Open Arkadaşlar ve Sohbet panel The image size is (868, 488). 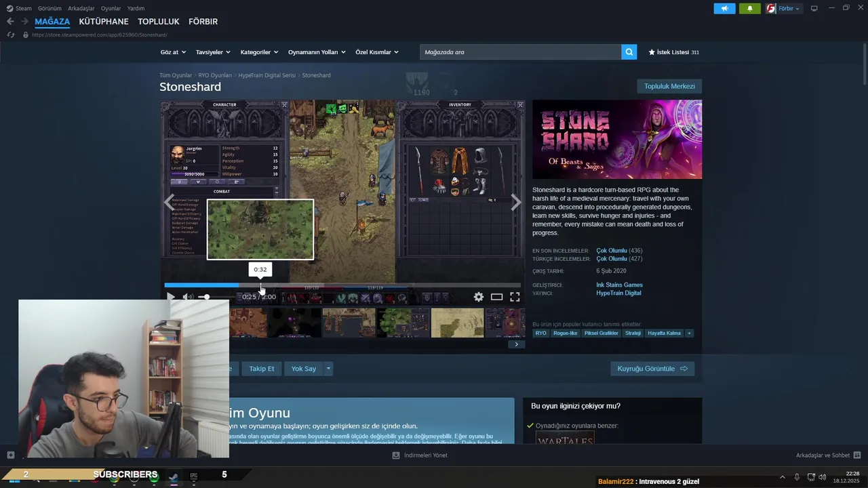[x=829, y=455]
